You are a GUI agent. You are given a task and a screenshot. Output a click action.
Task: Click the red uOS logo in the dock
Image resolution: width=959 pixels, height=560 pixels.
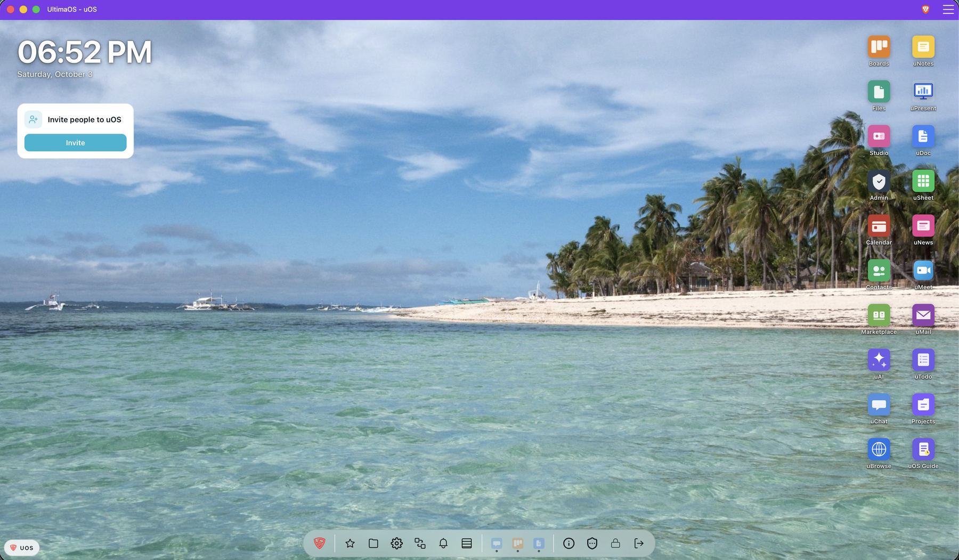319,543
